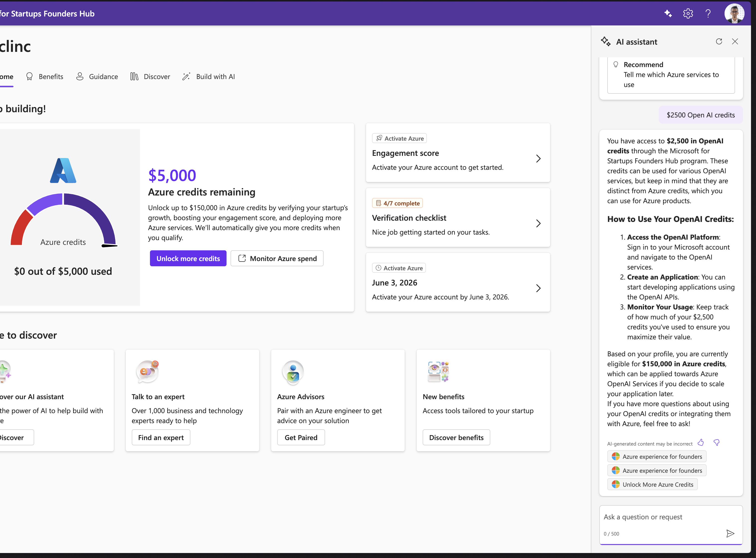Refresh the AI assistant conversation

tap(719, 41)
